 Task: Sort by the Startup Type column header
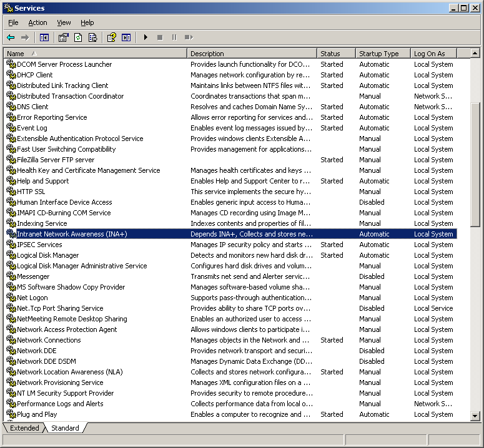(x=383, y=53)
